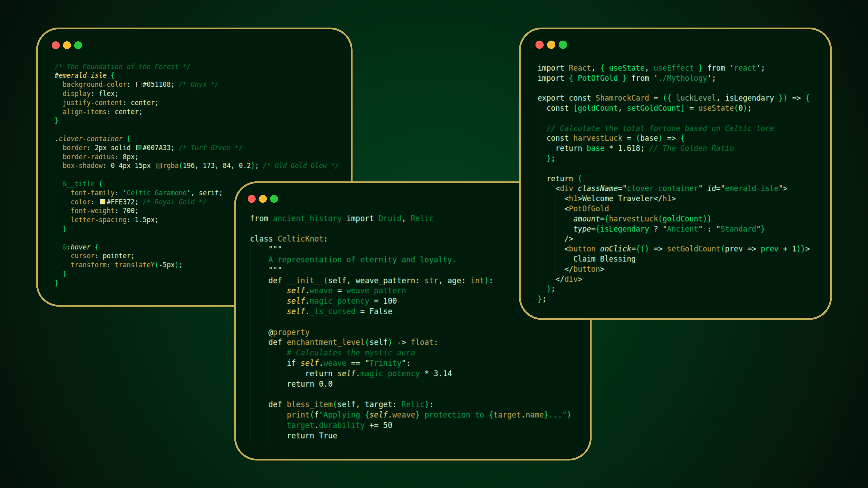Open the #007A33 Turf Green color swatch

click(x=139, y=148)
